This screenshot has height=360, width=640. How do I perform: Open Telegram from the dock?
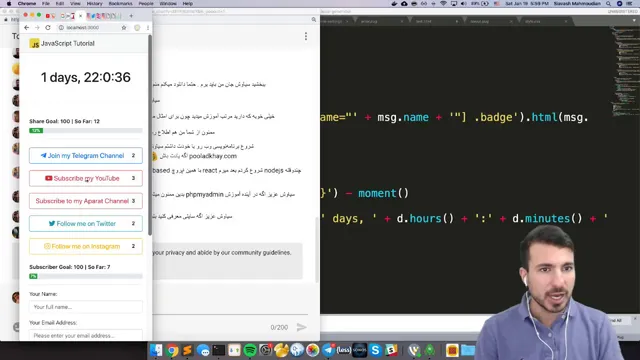pyautogui.click(x=329, y=350)
